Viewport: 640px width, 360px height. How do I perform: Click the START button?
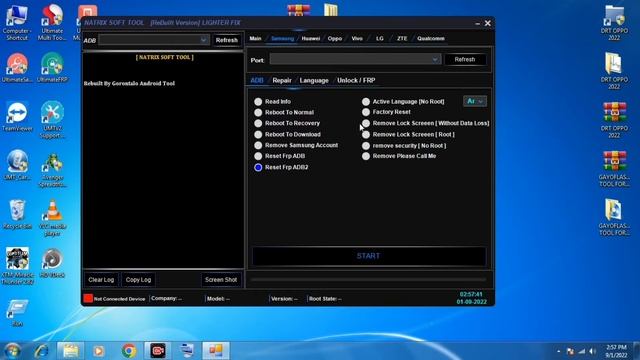coord(369,256)
